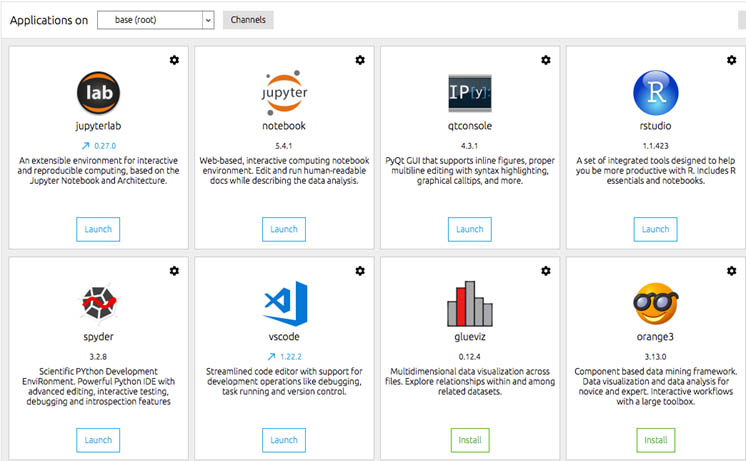Screen dimensions: 746x461
Task: Click the jupyterlab description text
Action: (98, 170)
